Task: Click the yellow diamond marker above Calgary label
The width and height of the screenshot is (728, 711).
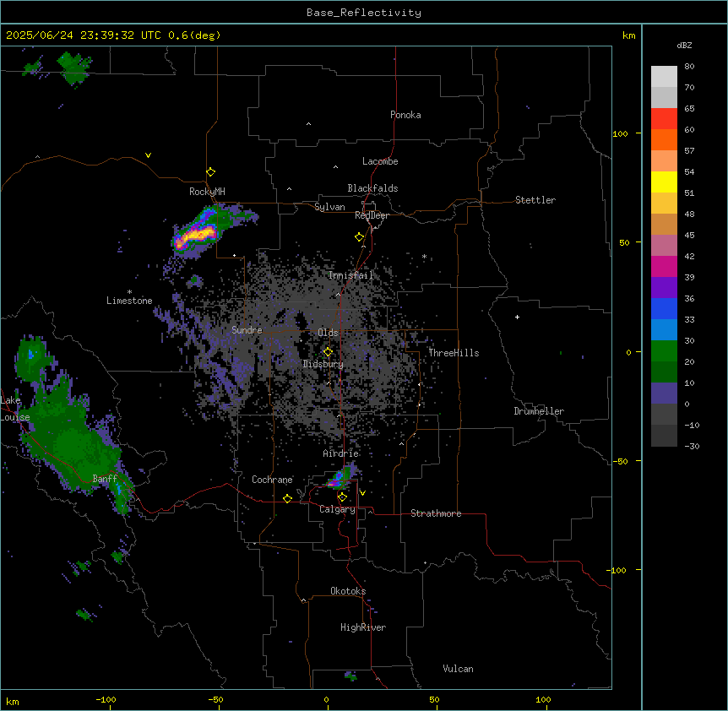Action: tap(342, 497)
